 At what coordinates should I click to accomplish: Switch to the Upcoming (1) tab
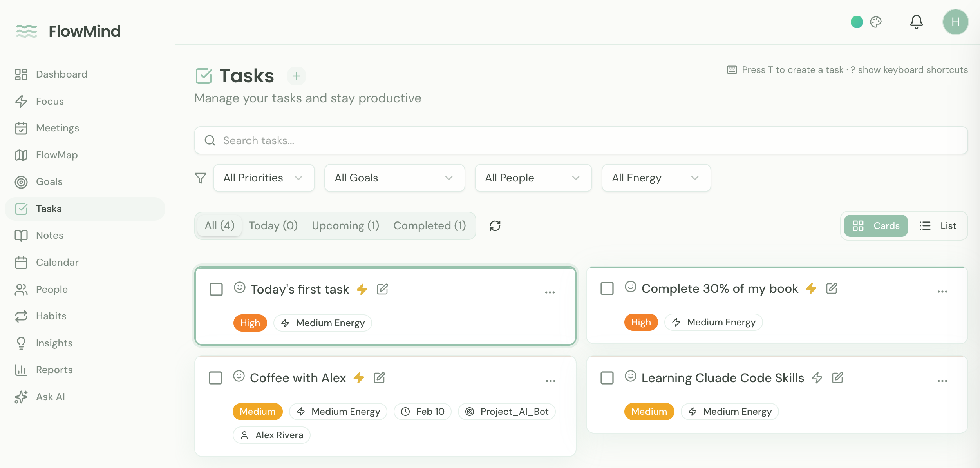point(345,226)
